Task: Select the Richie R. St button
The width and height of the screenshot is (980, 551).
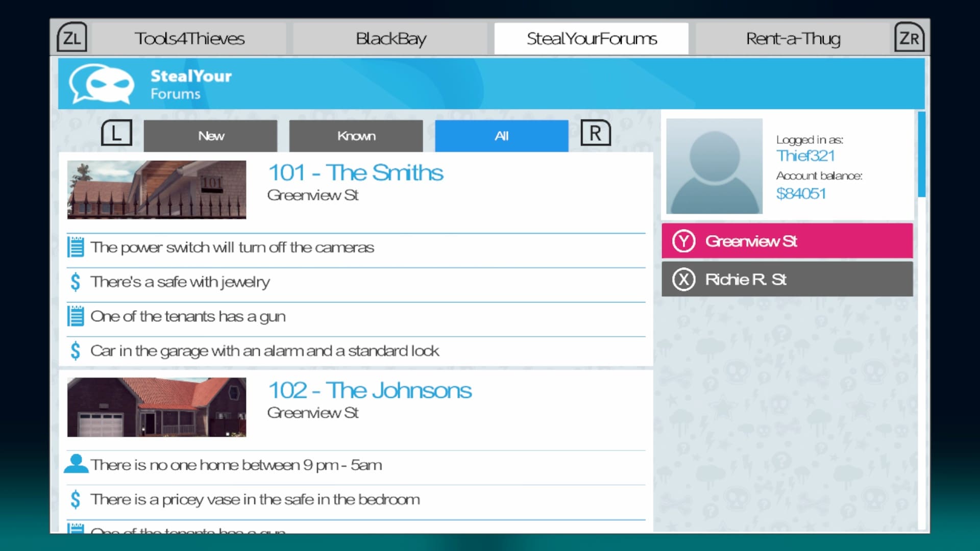Action: [x=787, y=279]
